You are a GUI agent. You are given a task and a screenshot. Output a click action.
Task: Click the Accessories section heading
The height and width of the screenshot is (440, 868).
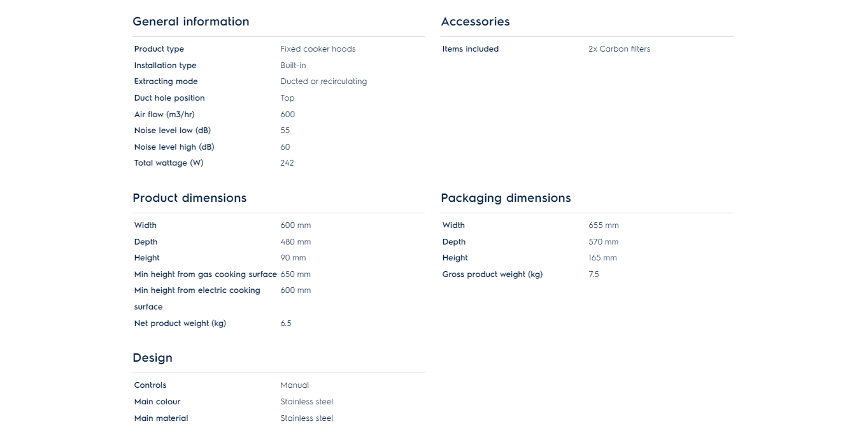pyautogui.click(x=475, y=22)
